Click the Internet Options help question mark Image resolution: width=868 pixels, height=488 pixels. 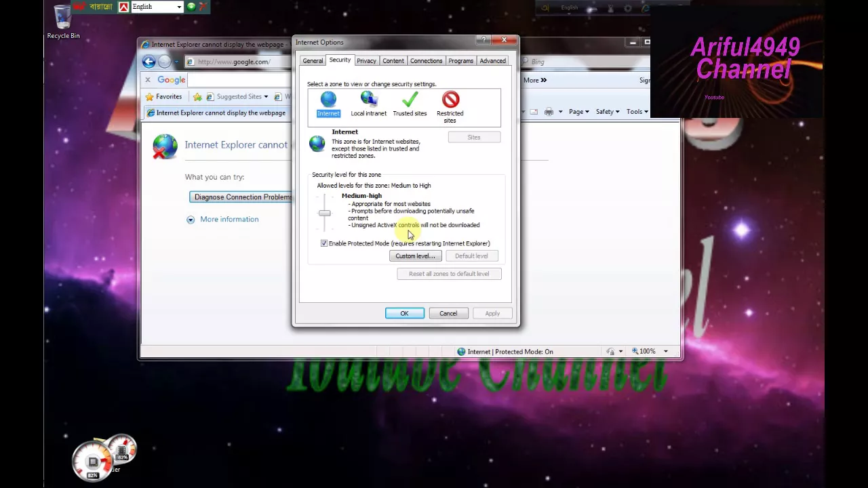(484, 41)
